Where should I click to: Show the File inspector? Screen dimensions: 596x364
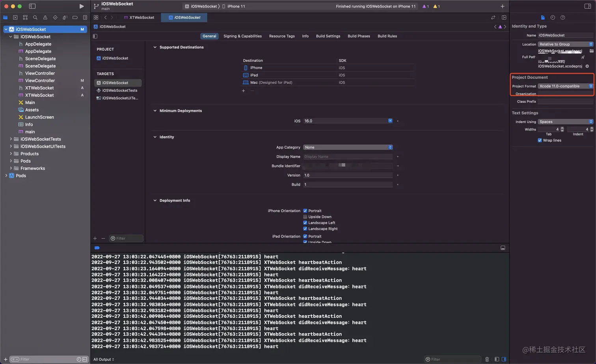pyautogui.click(x=543, y=17)
